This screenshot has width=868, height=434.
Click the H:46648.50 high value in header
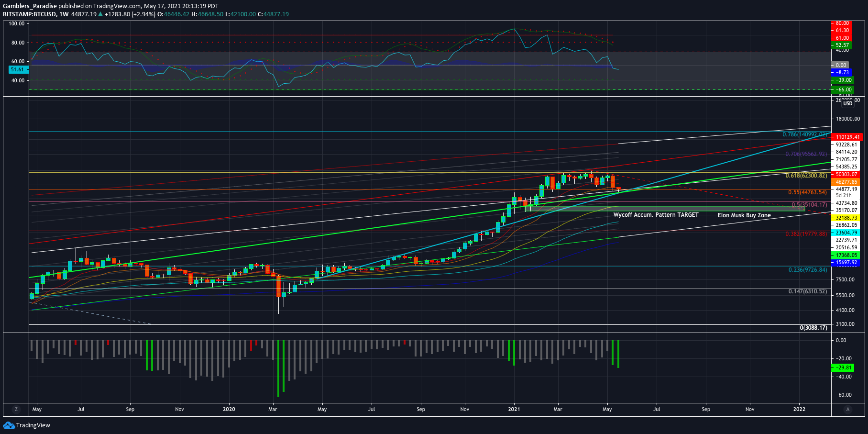coord(207,14)
